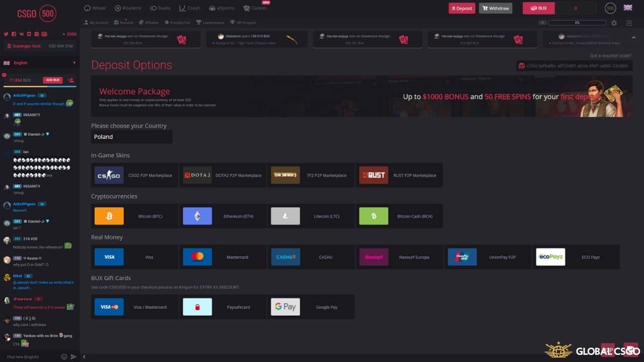Choose the RUST P2P Marketplace logo
This screenshot has width=644, height=362.
tap(374, 175)
